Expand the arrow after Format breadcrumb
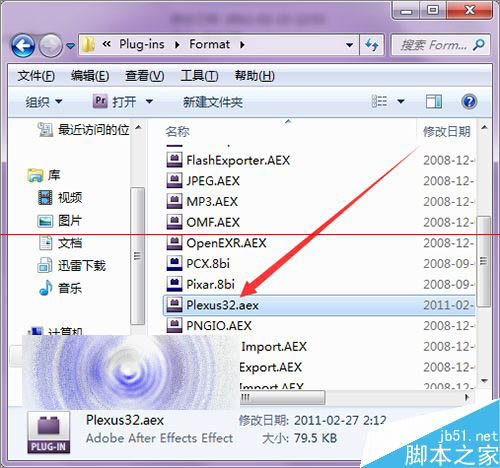500x468 pixels. tap(242, 44)
